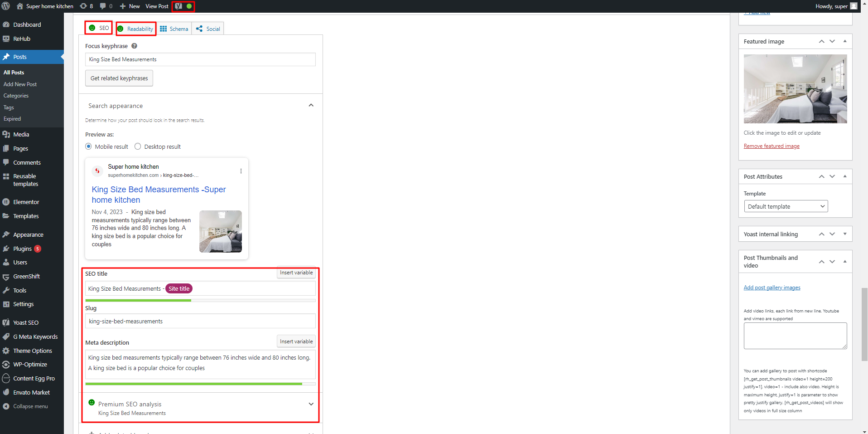Viewport: 868px width, 434px height.
Task: Click inside the Slug input field
Action: (x=199, y=321)
